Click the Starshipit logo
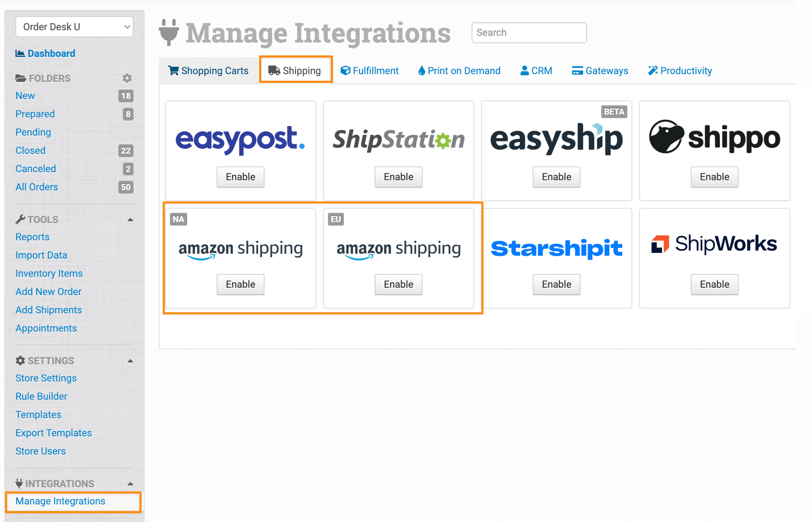The height and width of the screenshot is (522, 812). tap(556, 248)
